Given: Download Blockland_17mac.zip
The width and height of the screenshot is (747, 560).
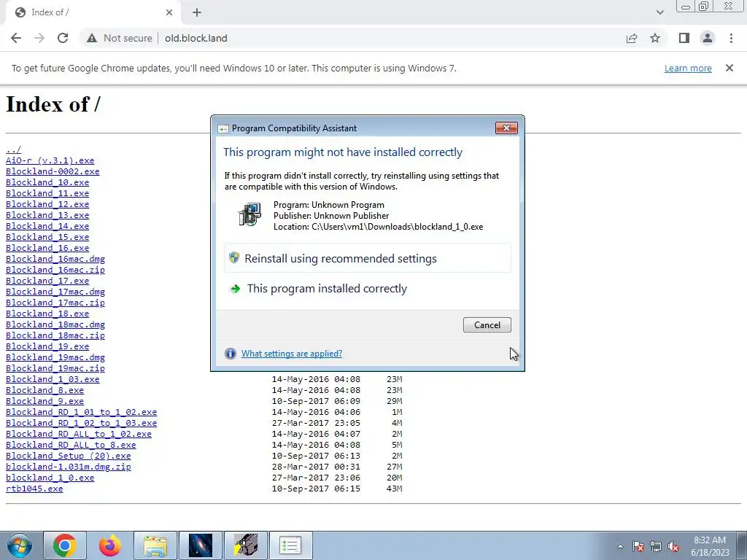Looking at the screenshot, I should (x=55, y=303).
